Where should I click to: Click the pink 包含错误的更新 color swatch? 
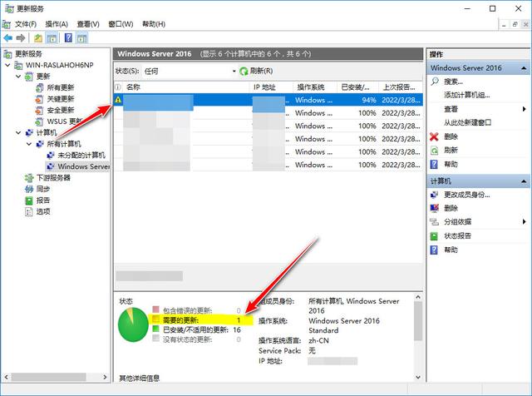coord(155,309)
